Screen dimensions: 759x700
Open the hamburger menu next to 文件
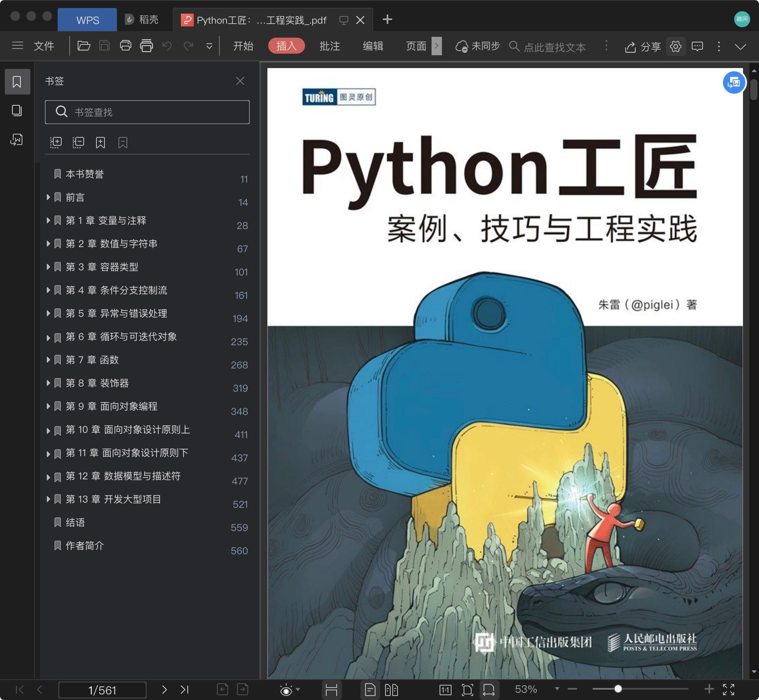pyautogui.click(x=18, y=46)
